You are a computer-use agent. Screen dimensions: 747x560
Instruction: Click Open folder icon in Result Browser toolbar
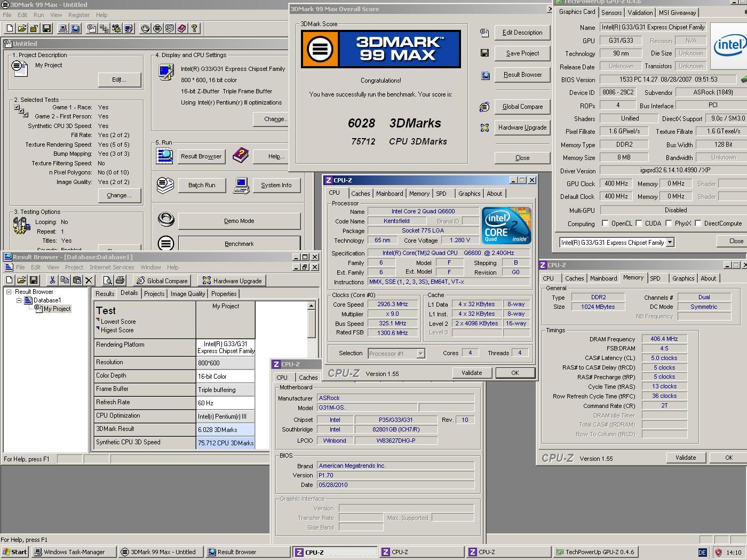(21, 280)
